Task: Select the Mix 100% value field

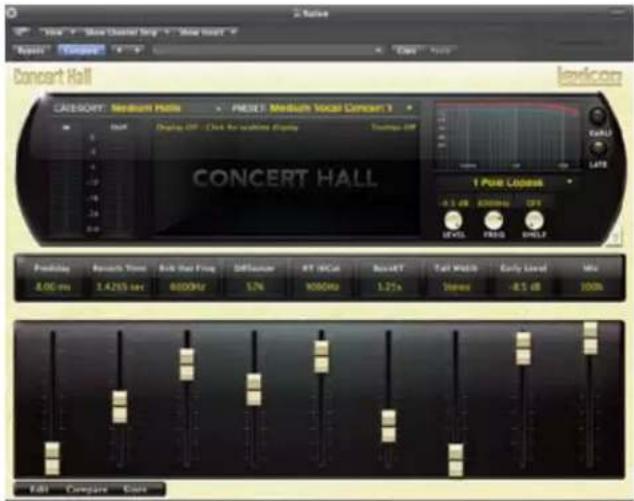Action: click(x=591, y=287)
